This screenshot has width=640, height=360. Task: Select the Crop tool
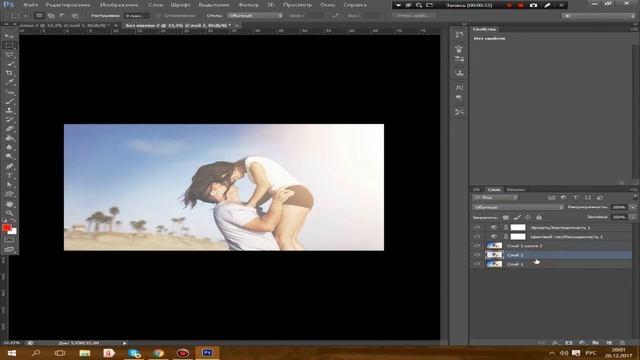click(x=9, y=73)
